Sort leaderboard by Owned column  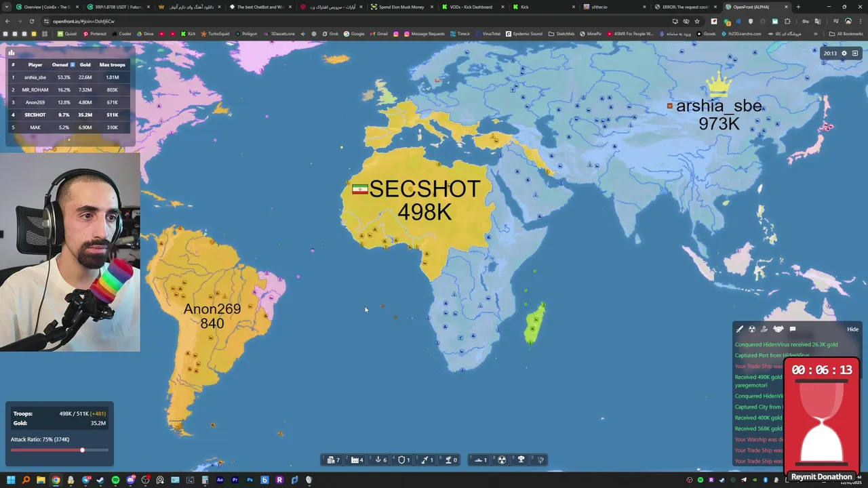pyautogui.click(x=63, y=64)
